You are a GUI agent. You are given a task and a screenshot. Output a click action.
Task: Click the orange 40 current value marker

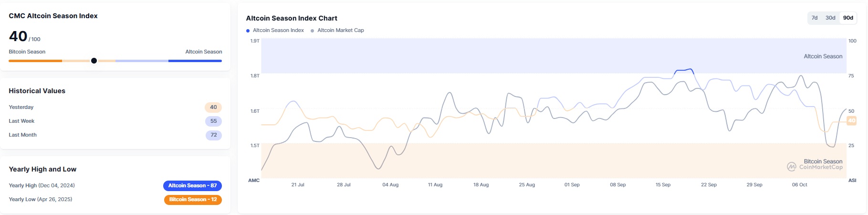tap(851, 120)
